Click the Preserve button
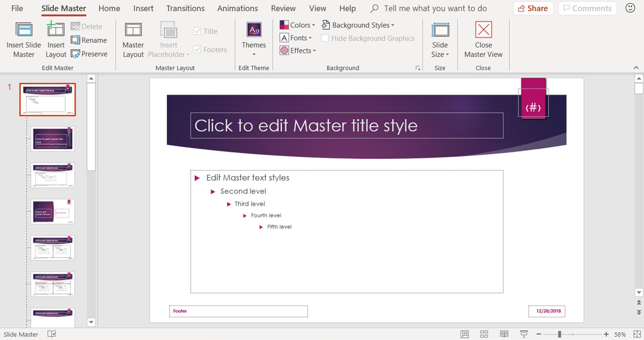Image resolution: width=644 pixels, height=340 pixels. [x=89, y=54]
